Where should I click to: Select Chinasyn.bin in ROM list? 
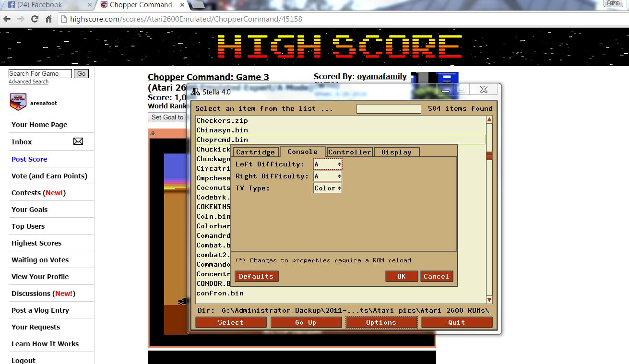click(x=341, y=130)
